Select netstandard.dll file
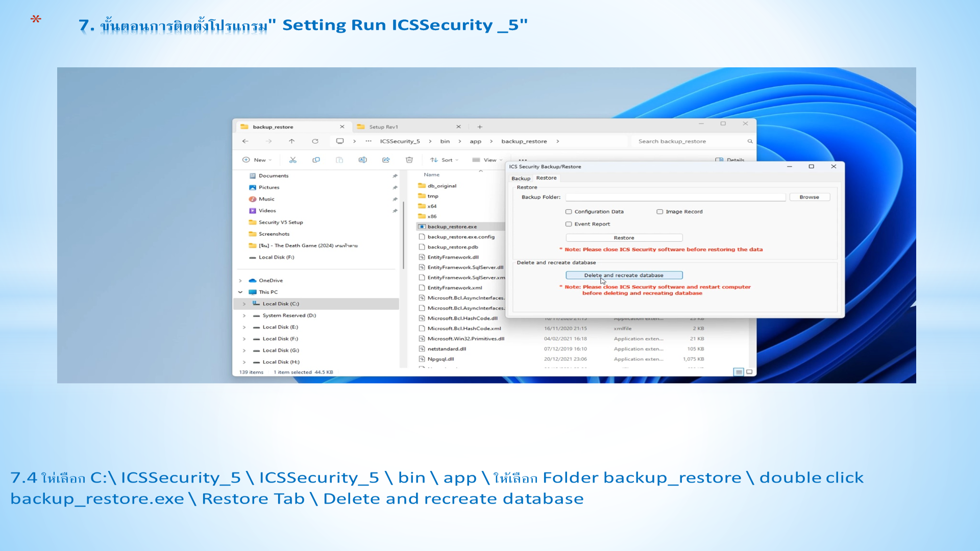980x551 pixels. pyautogui.click(x=447, y=349)
